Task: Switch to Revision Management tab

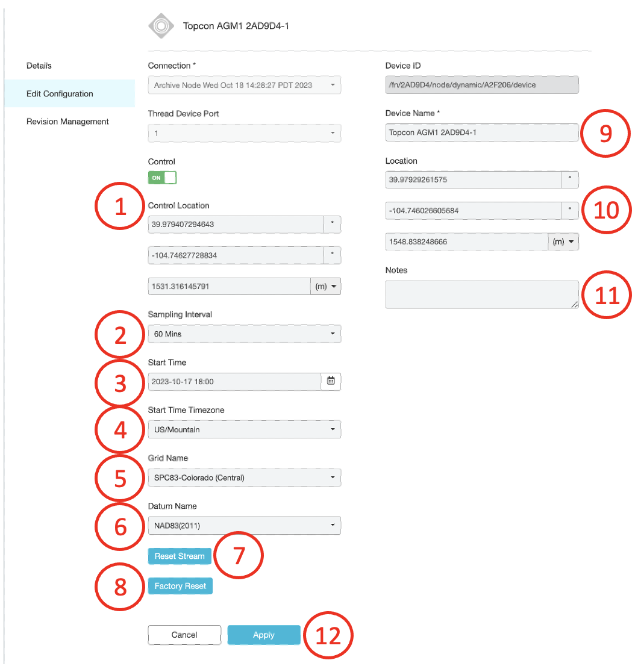Action: click(67, 122)
